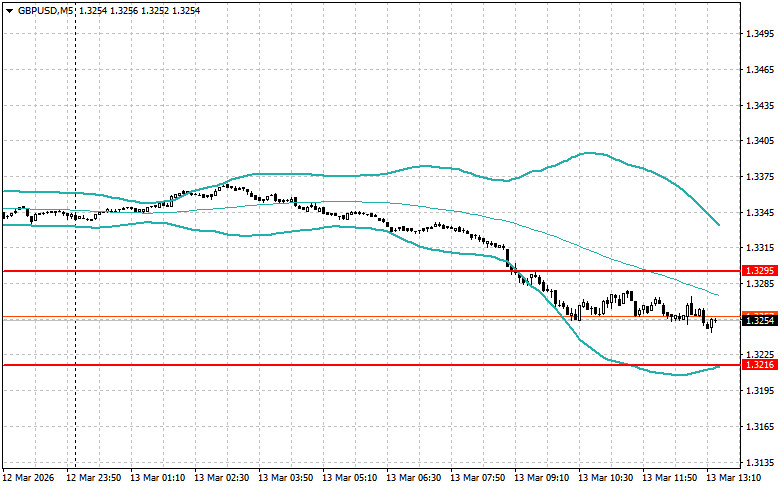Image resolution: width=781 pixels, height=489 pixels.
Task: Click the 1.3405 price scale label
Action: (760, 141)
